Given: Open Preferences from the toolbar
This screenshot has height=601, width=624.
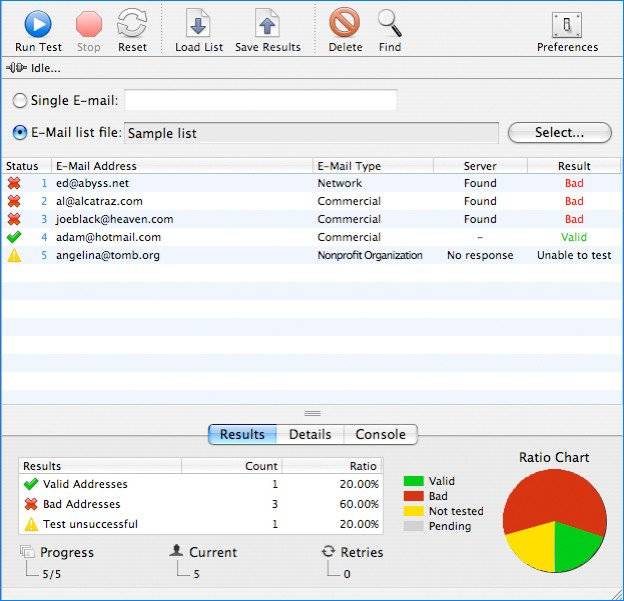Looking at the screenshot, I should (x=567, y=25).
